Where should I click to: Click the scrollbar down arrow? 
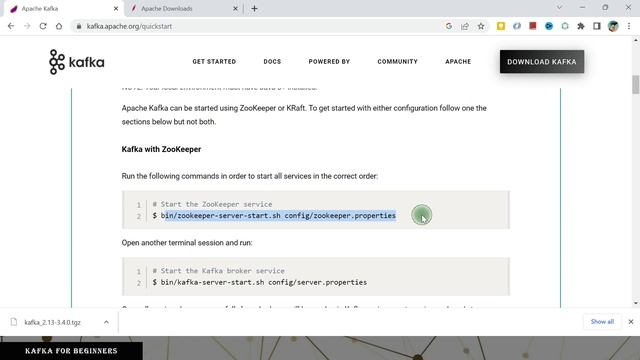636,303
